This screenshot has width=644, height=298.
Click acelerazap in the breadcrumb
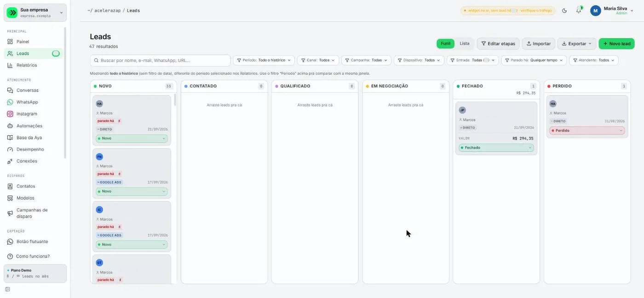(108, 10)
